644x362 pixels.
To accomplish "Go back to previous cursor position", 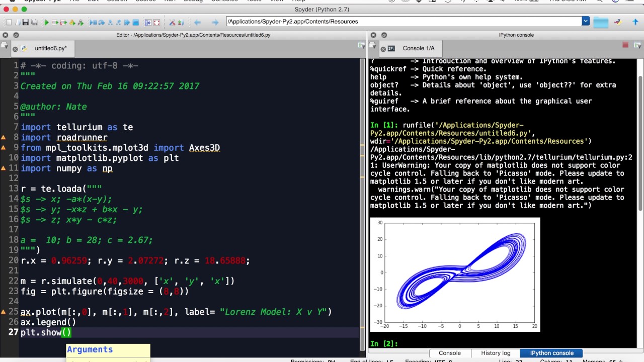I will pos(197,22).
